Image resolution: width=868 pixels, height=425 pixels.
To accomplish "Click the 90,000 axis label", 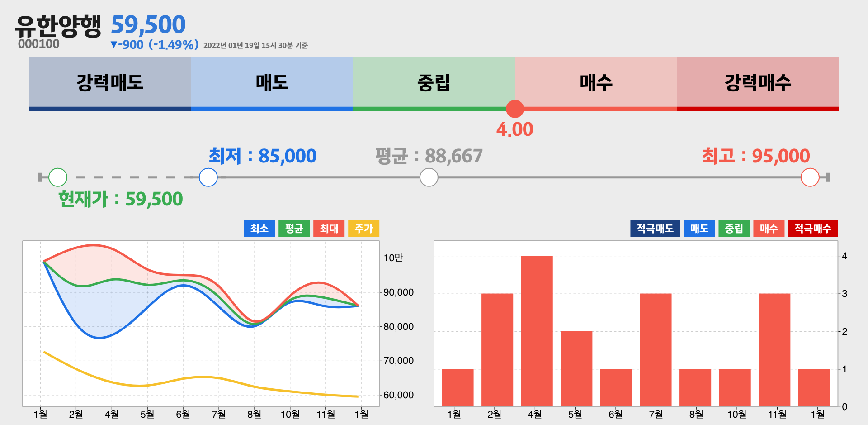I will [398, 292].
